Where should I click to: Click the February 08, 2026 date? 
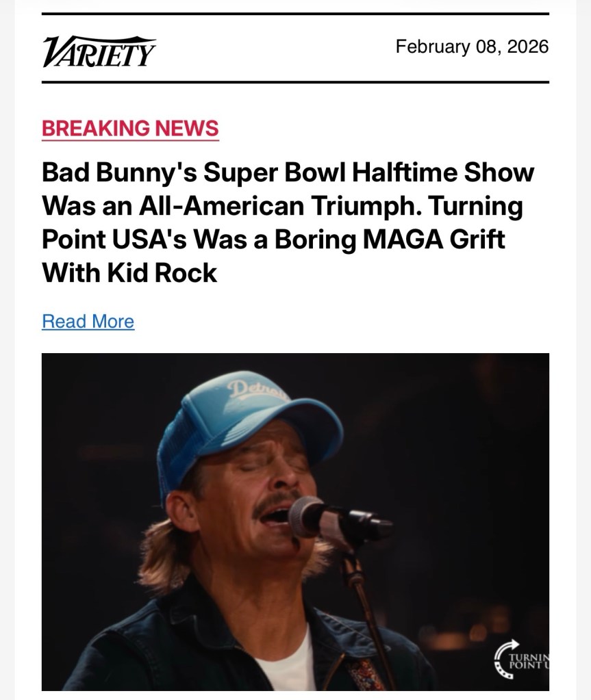pos(472,47)
